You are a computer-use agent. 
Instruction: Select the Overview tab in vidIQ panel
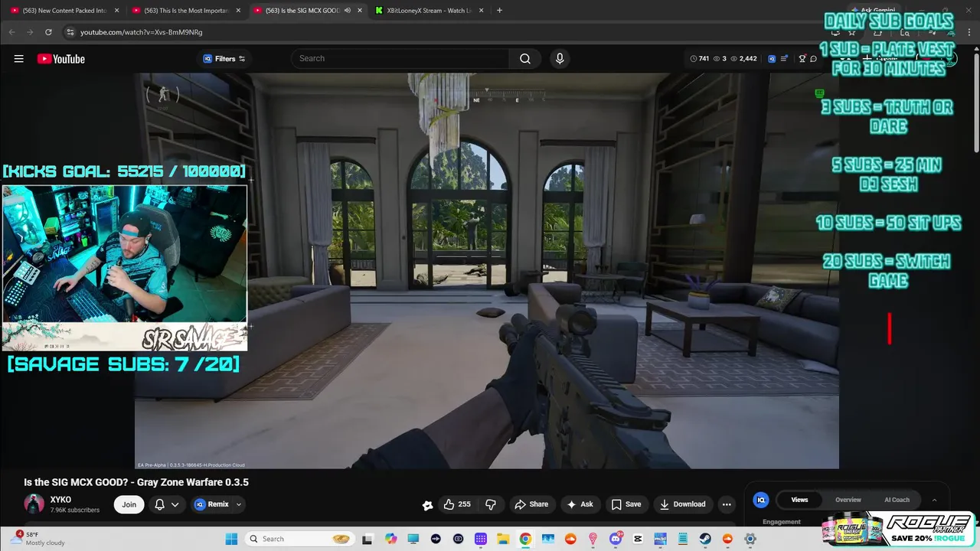[848, 500]
